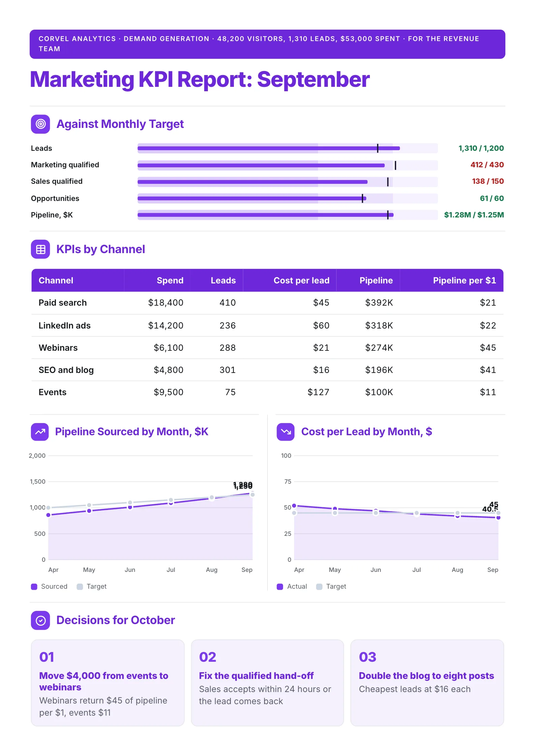This screenshot has width=535, height=756.
Task: Click the 301 leads cell
Action: point(228,370)
